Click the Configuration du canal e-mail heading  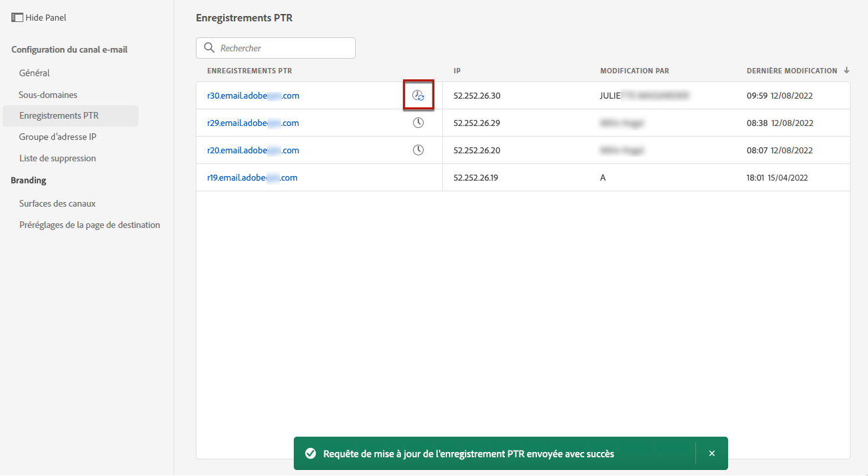pyautogui.click(x=69, y=49)
